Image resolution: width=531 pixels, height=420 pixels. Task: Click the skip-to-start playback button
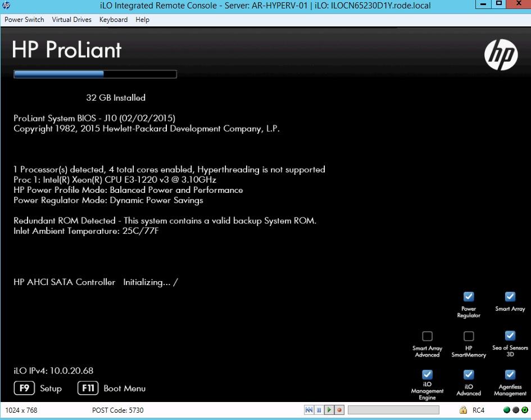click(309, 410)
